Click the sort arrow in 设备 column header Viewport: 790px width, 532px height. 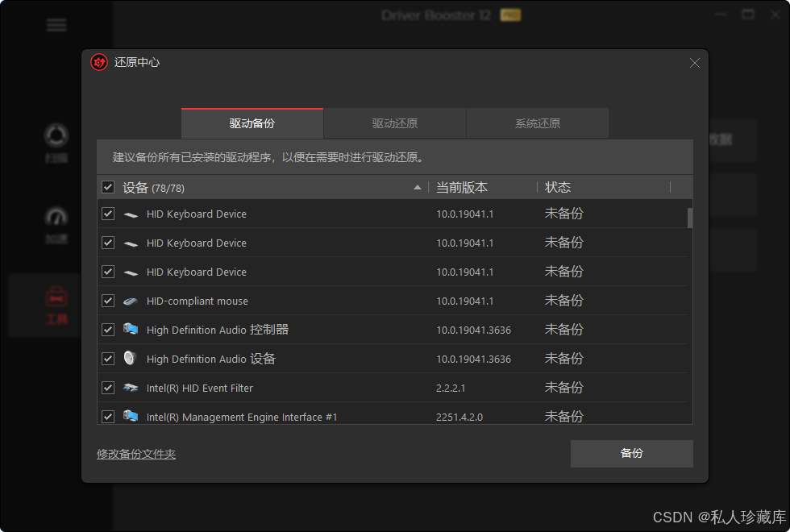click(418, 187)
